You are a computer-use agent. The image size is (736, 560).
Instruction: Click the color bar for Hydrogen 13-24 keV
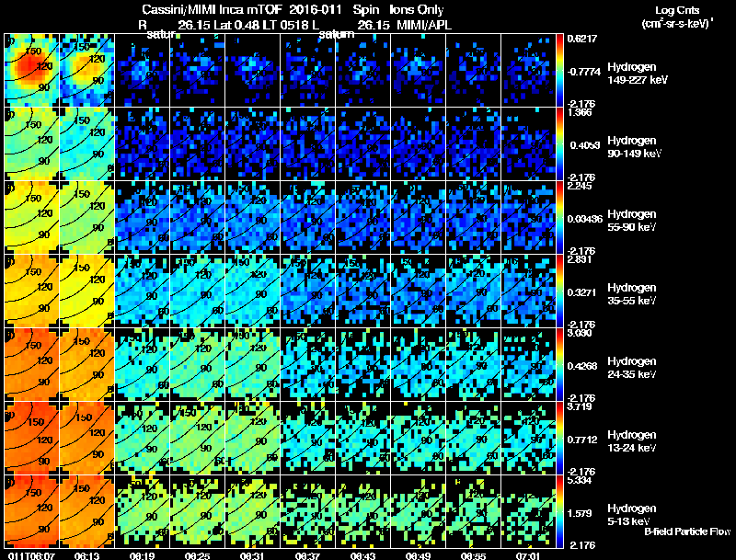coord(559,438)
